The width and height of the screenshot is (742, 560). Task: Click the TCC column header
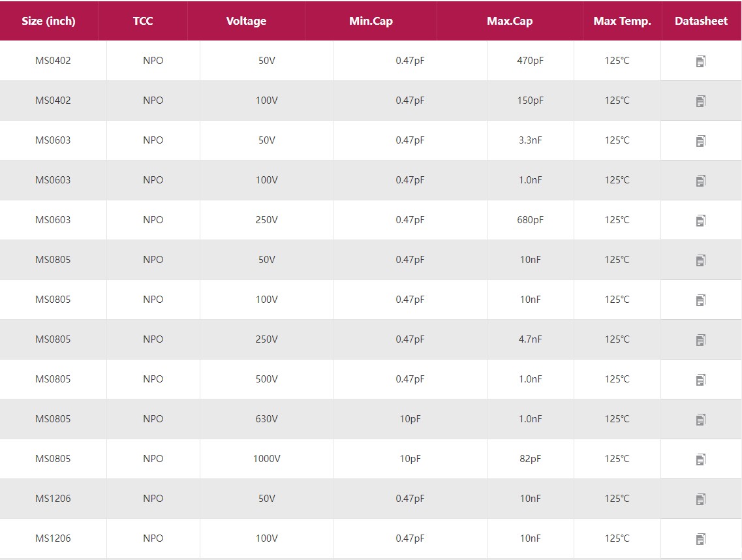[143, 21]
